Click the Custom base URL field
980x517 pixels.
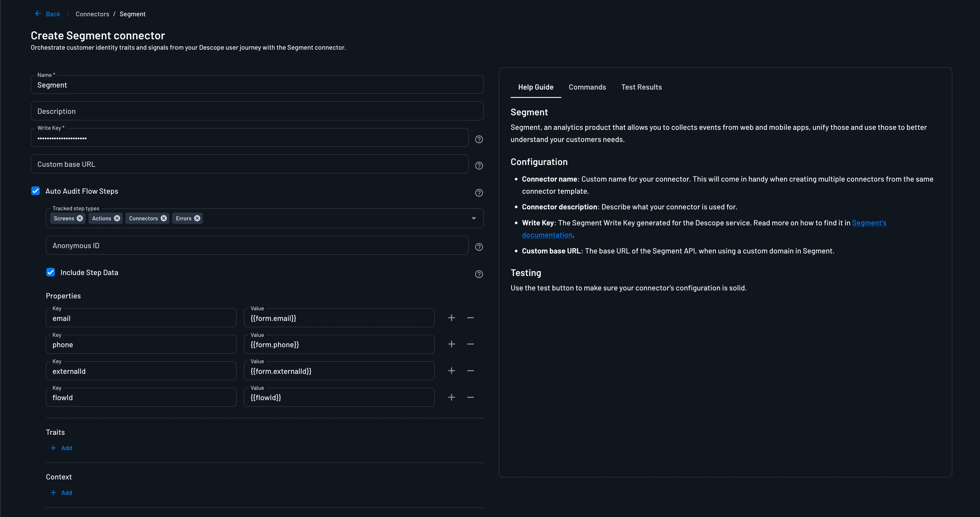(250, 164)
